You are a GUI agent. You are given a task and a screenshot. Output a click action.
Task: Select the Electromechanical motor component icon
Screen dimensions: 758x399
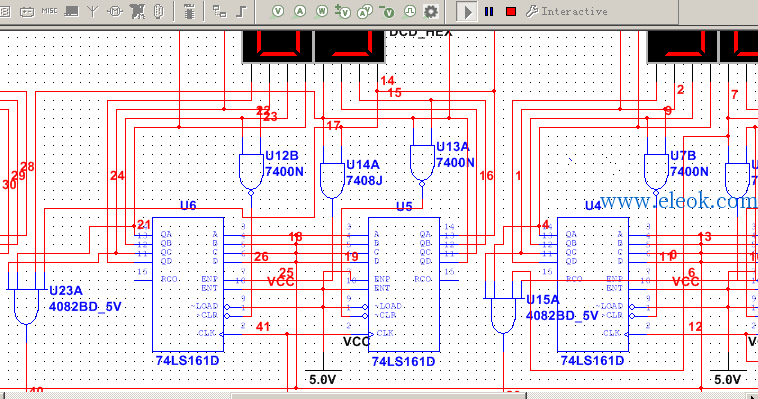tap(115, 11)
